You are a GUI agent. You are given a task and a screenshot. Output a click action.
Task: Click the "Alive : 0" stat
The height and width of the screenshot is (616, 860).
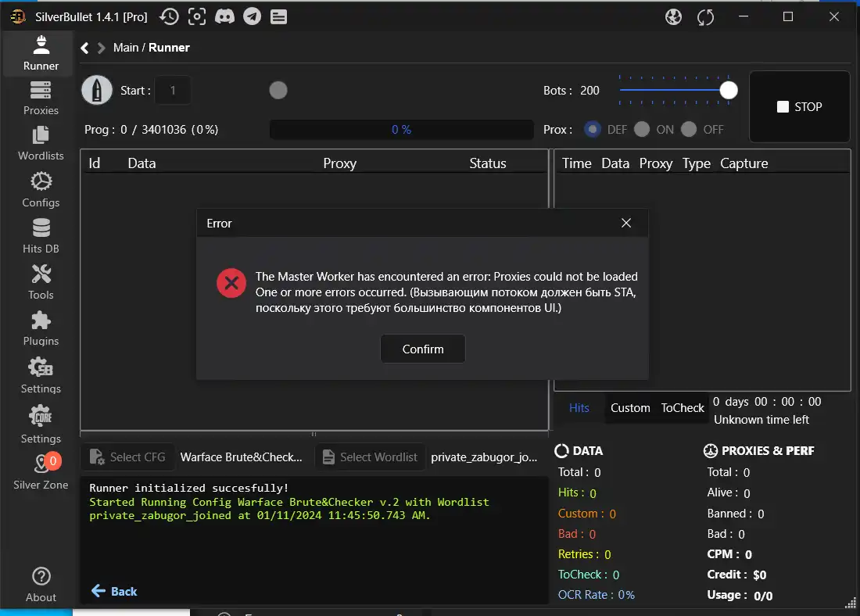729,492
